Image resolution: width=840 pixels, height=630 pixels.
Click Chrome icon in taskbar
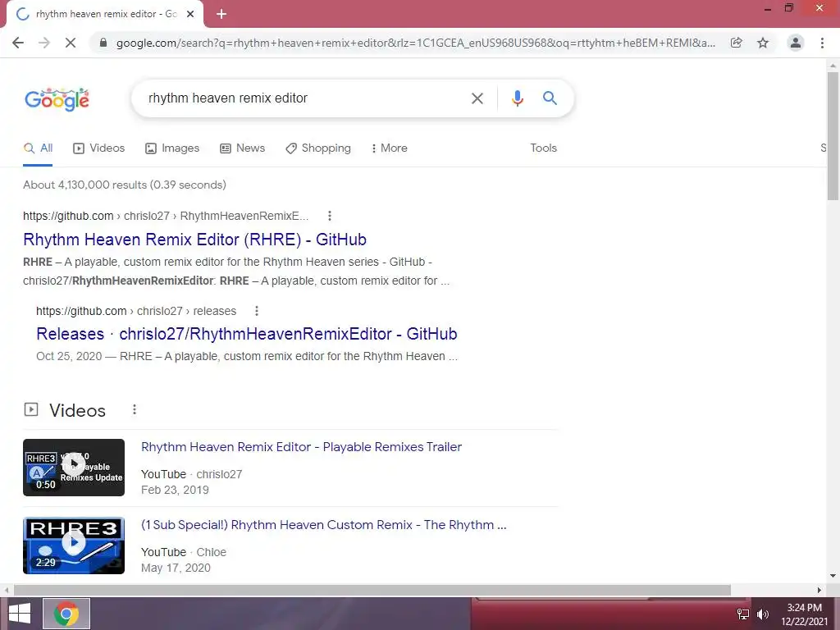click(x=66, y=614)
